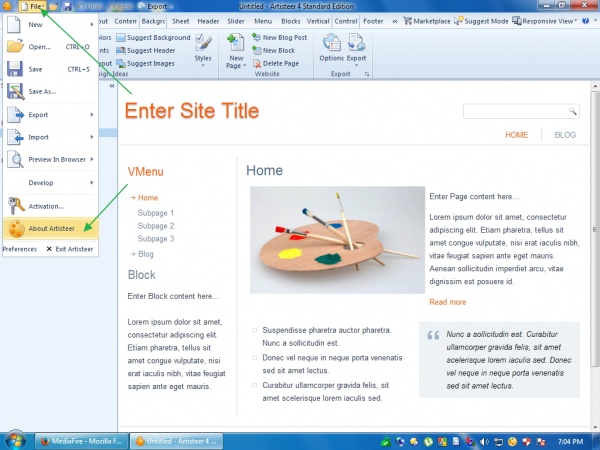Choose Save from the File menu
This screenshot has width=600, height=450.
point(51,69)
